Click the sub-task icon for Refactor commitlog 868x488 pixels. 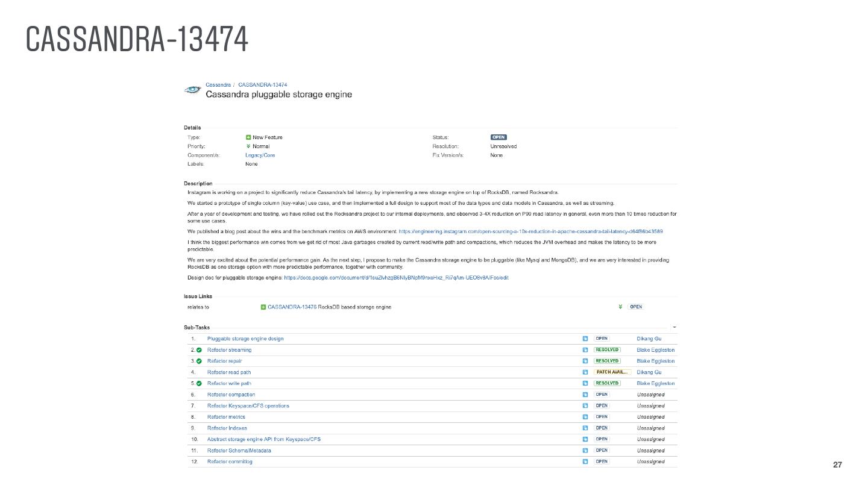(585, 461)
